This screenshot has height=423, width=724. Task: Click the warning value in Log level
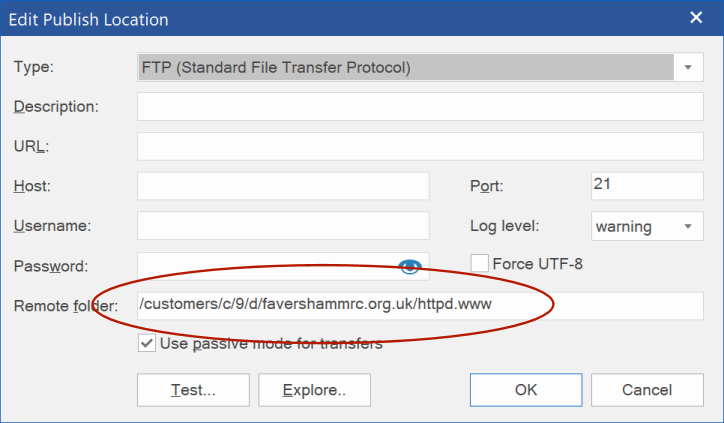(623, 227)
